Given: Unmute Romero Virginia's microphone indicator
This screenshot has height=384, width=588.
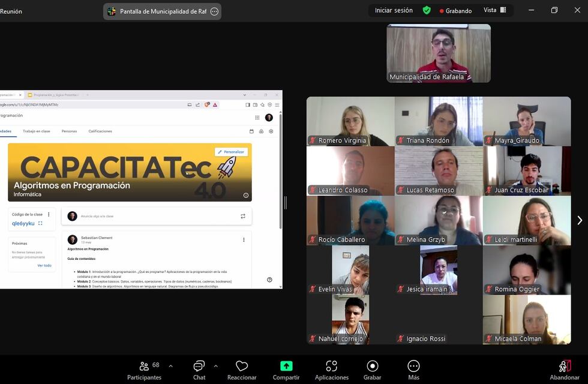Looking at the screenshot, I should click(x=312, y=140).
